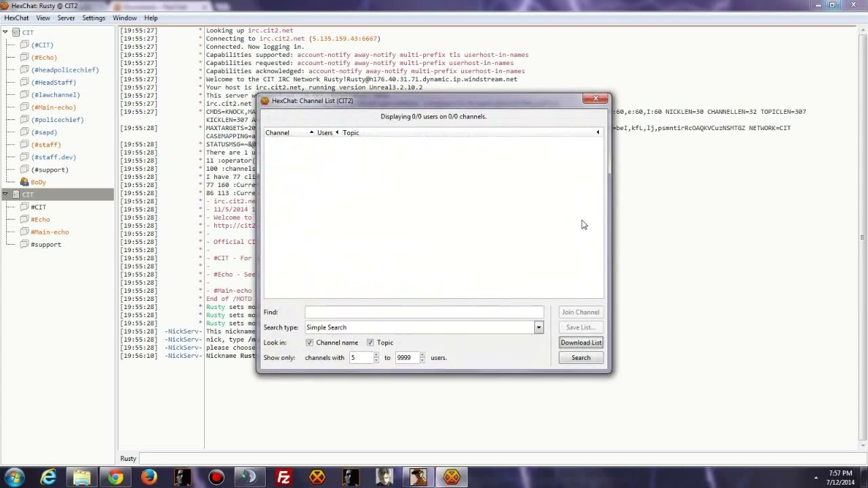Click the cowboy hat game icon on taskbar
This screenshot has height=488, width=868.
pyautogui.click(x=418, y=477)
